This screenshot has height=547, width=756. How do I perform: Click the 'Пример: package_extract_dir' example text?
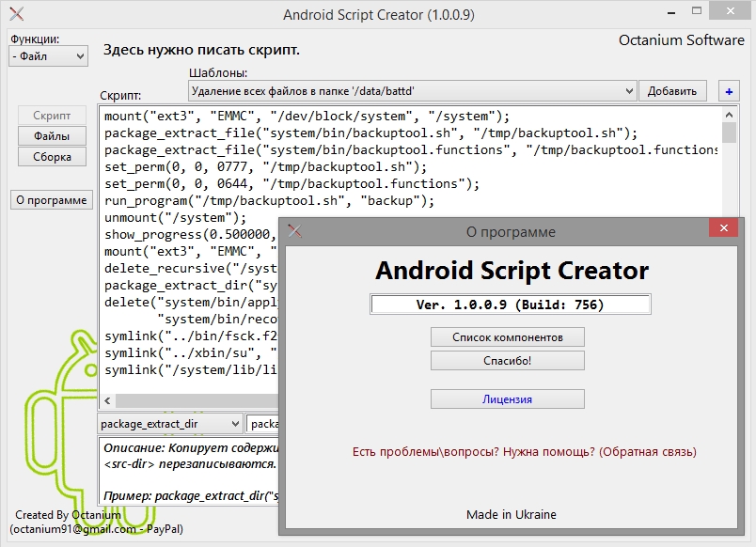click(191, 495)
